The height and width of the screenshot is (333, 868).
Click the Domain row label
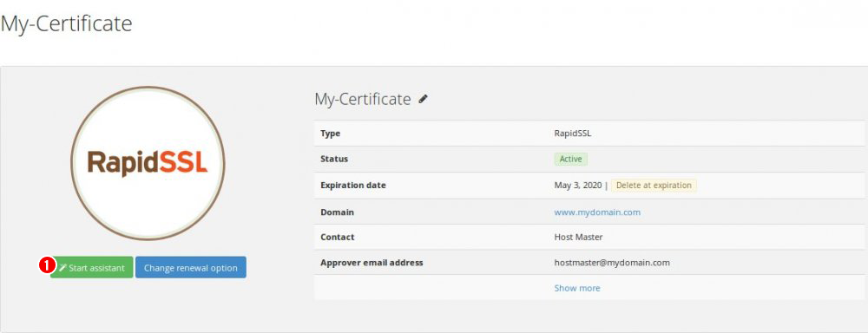pyautogui.click(x=337, y=212)
